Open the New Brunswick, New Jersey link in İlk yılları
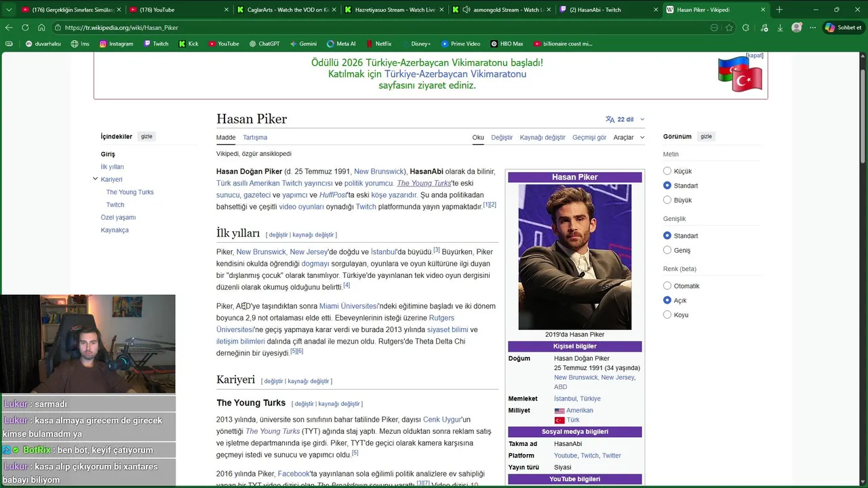This screenshot has width=868, height=488. point(281,252)
